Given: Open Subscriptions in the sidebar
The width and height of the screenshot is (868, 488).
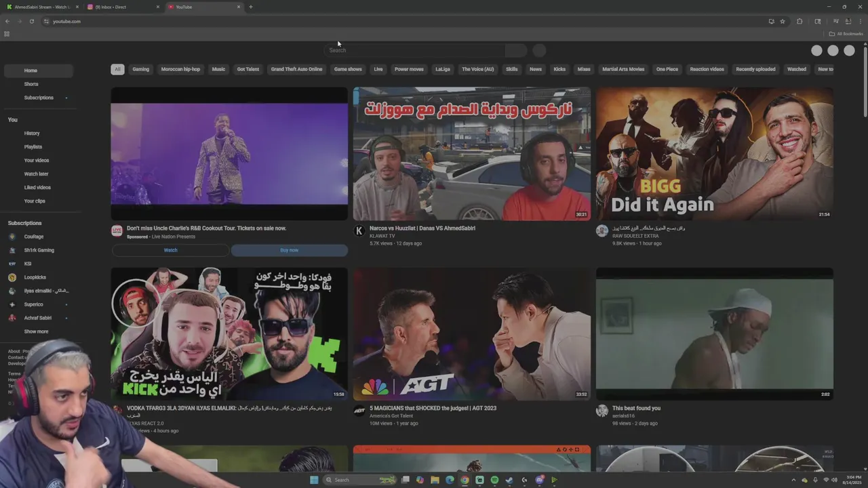Looking at the screenshot, I should tap(38, 98).
